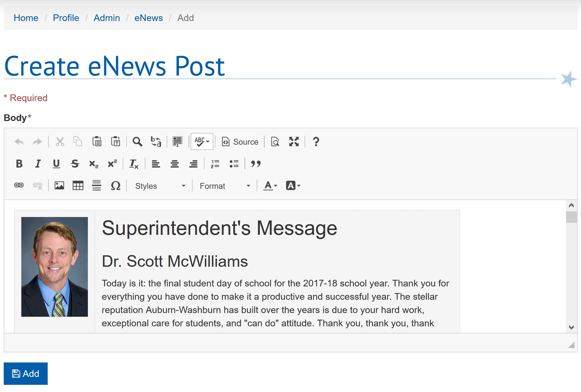Screen dimensions: 581x392
Task: Click the editor scrollbar down arrow
Action: (x=571, y=327)
